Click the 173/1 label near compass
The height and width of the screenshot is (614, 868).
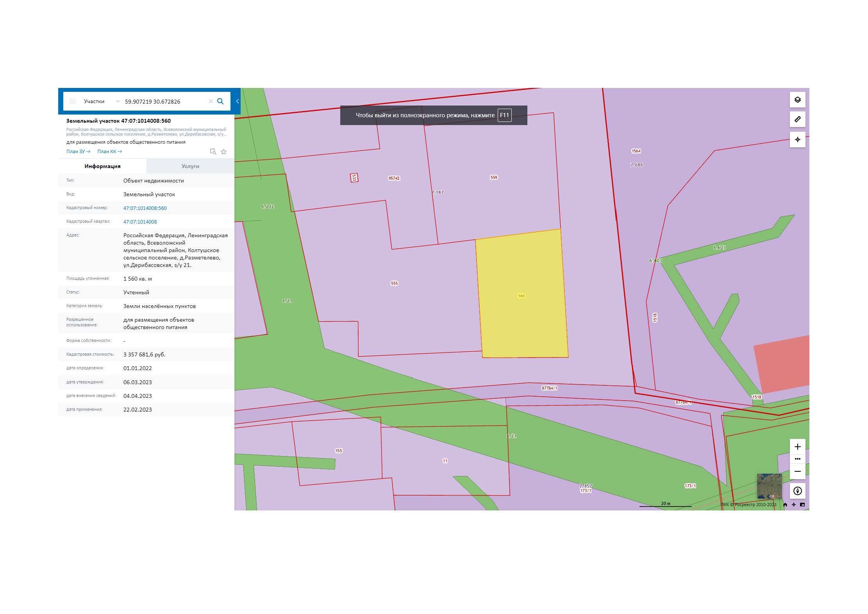(x=690, y=486)
